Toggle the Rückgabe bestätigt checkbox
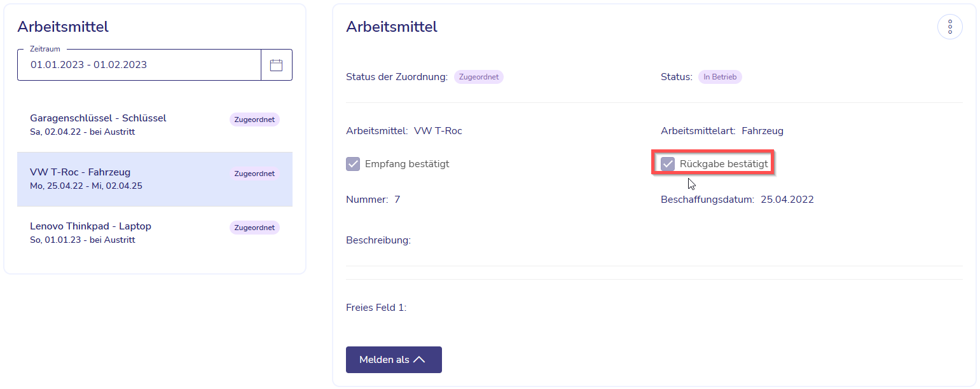Viewport: 980px width, 389px height. click(x=668, y=164)
